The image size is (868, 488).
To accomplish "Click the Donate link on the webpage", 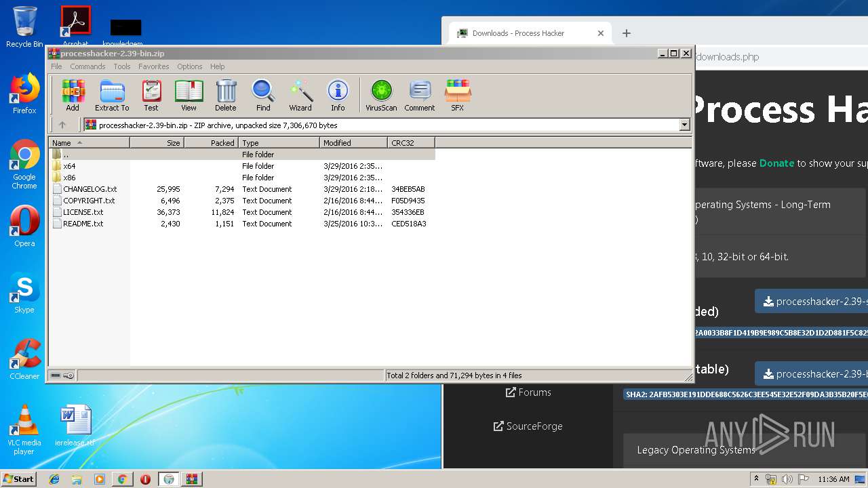I will [x=776, y=163].
